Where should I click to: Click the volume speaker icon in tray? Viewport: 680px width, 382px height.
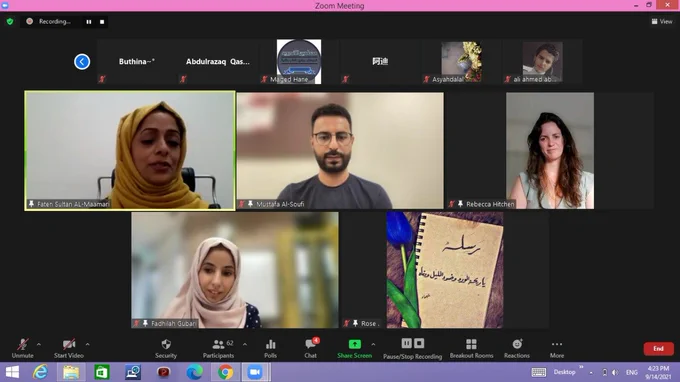pos(615,372)
